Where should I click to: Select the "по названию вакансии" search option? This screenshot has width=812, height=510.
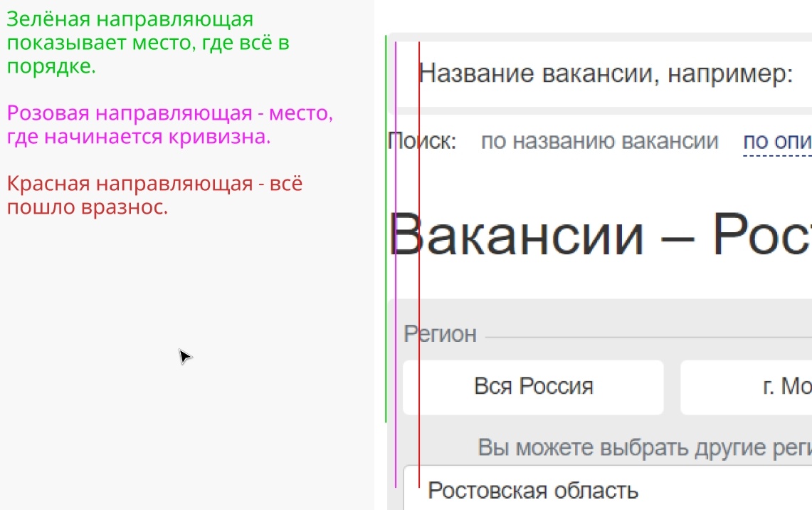[599, 141]
